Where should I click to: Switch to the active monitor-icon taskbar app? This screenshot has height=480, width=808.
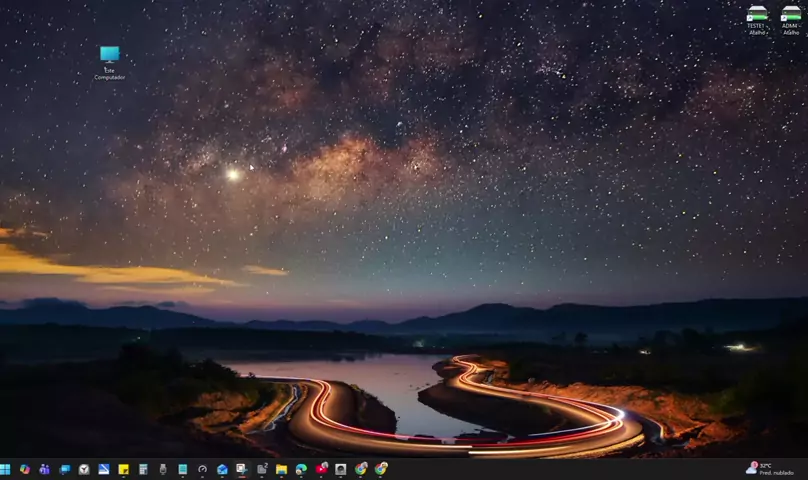tap(241, 469)
